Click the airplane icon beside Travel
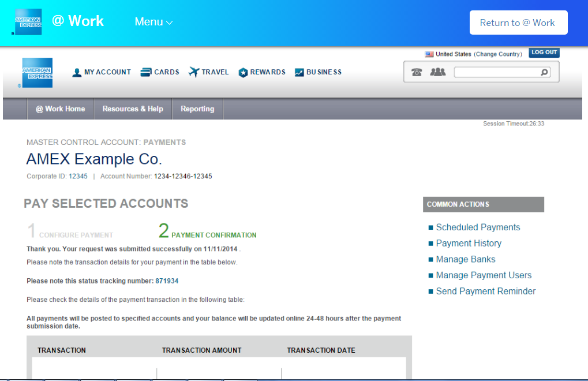The width and height of the screenshot is (588, 381). (194, 72)
